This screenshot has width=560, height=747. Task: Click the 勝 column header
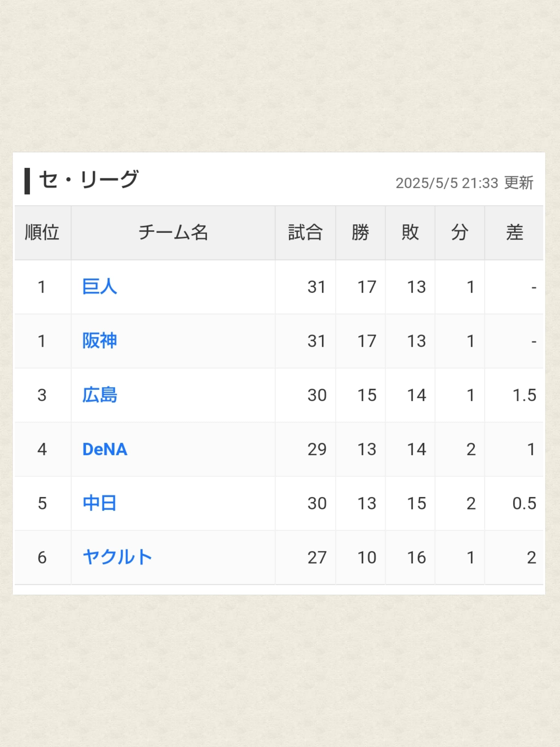point(360,233)
